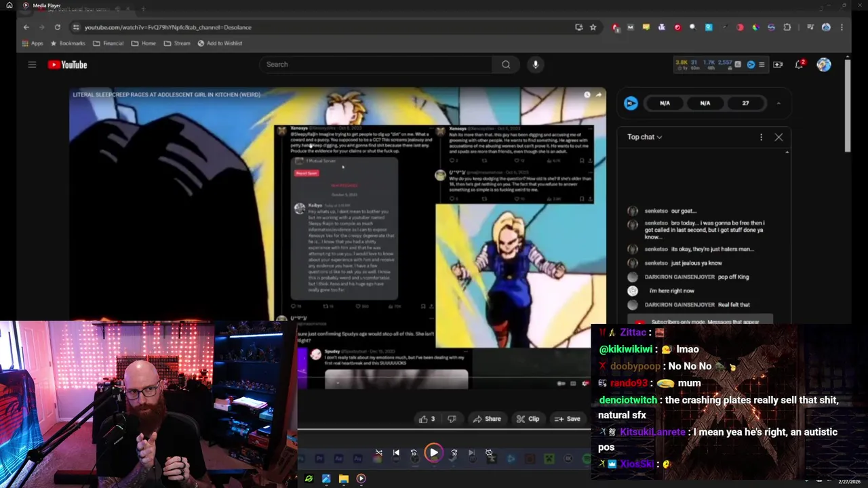868x488 pixels.
Task: Jump forward 30 seconds in Media Player
Action: pos(454,453)
